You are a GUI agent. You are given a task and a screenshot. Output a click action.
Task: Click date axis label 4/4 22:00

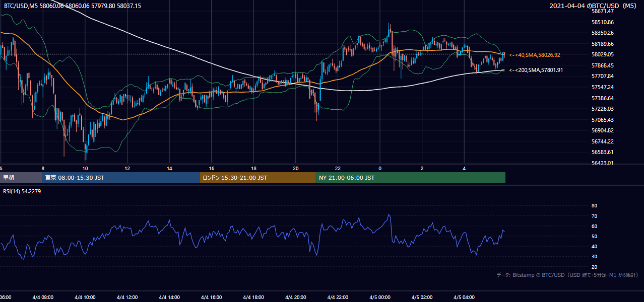[x=338, y=297]
